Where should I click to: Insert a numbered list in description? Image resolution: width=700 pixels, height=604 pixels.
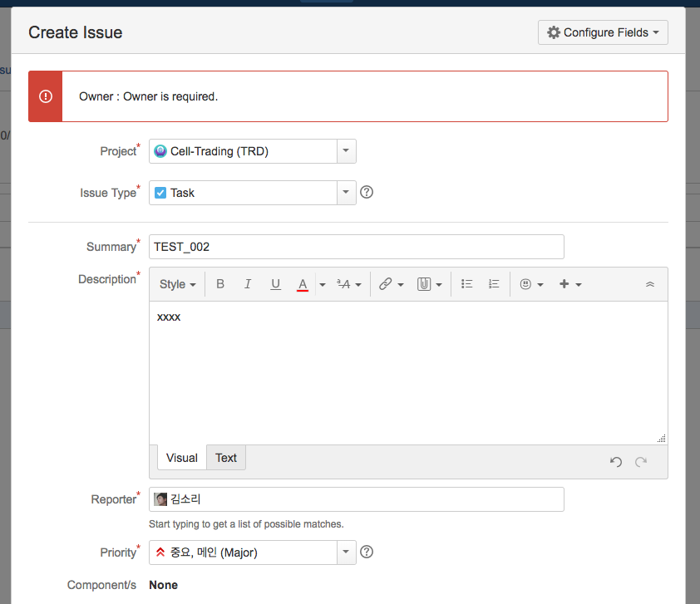pos(494,284)
